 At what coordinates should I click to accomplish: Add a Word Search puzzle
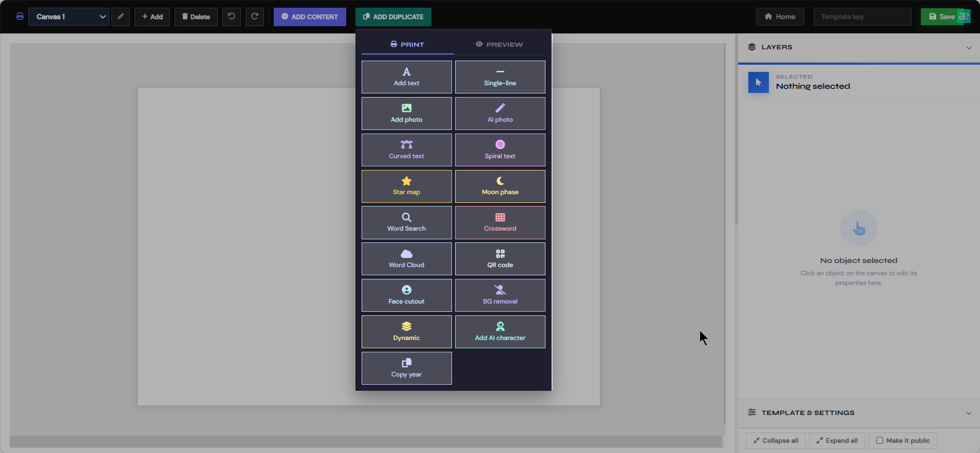(406, 223)
